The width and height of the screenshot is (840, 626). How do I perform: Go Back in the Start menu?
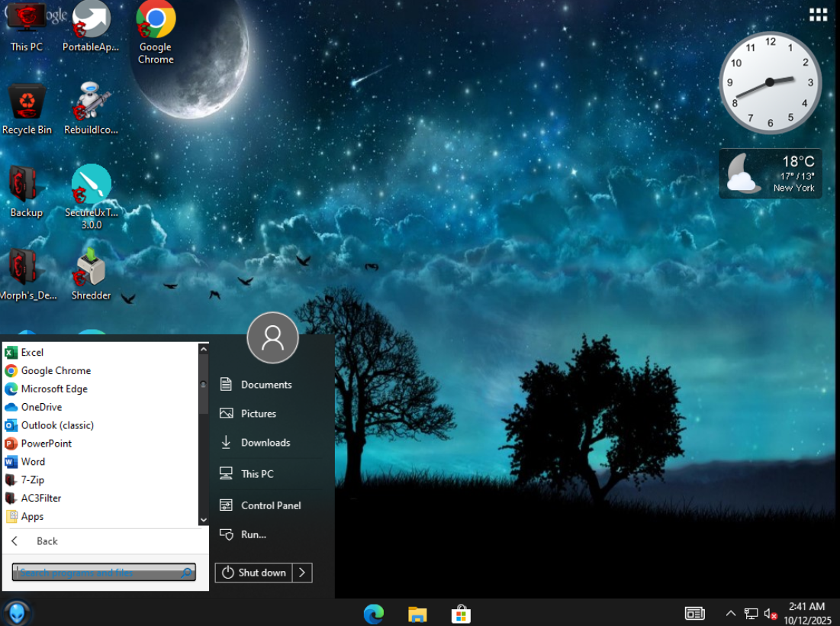point(46,541)
